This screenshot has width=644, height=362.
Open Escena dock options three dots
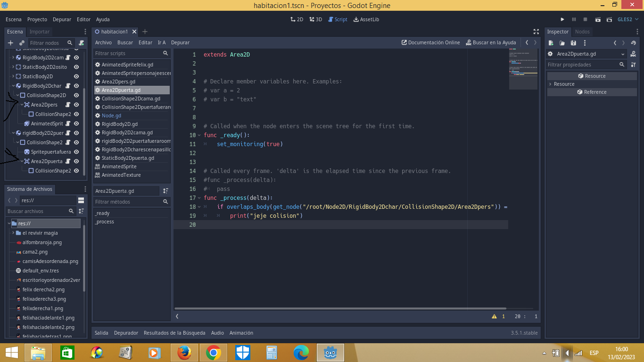pos(85,32)
